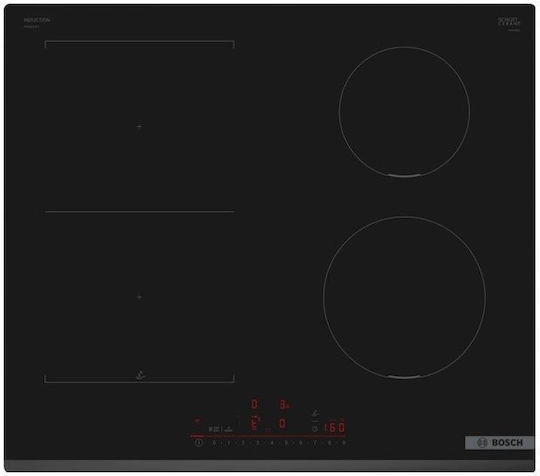Tap the red indicator above the power symbol
Image resolution: width=540 pixels, height=476 pixels.
[x=197, y=421]
